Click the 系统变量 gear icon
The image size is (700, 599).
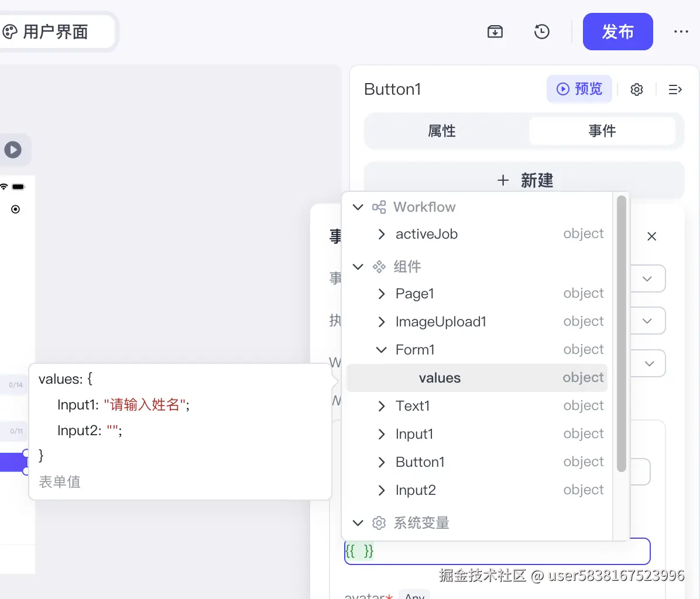pyautogui.click(x=379, y=523)
